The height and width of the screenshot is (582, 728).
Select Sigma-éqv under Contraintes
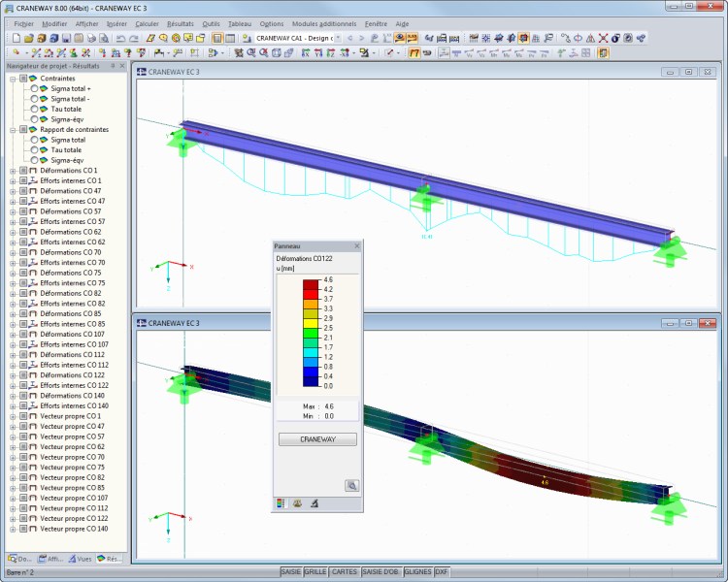click(x=34, y=118)
